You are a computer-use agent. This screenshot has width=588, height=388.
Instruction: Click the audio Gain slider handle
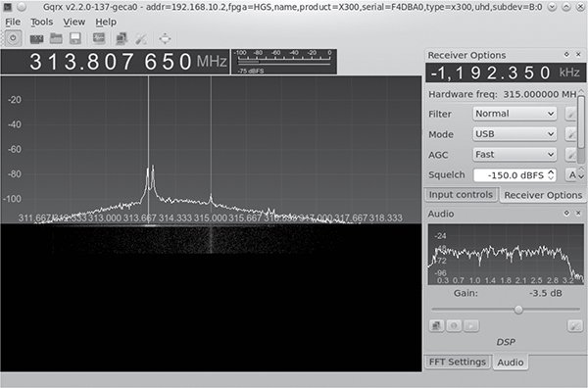(518, 310)
